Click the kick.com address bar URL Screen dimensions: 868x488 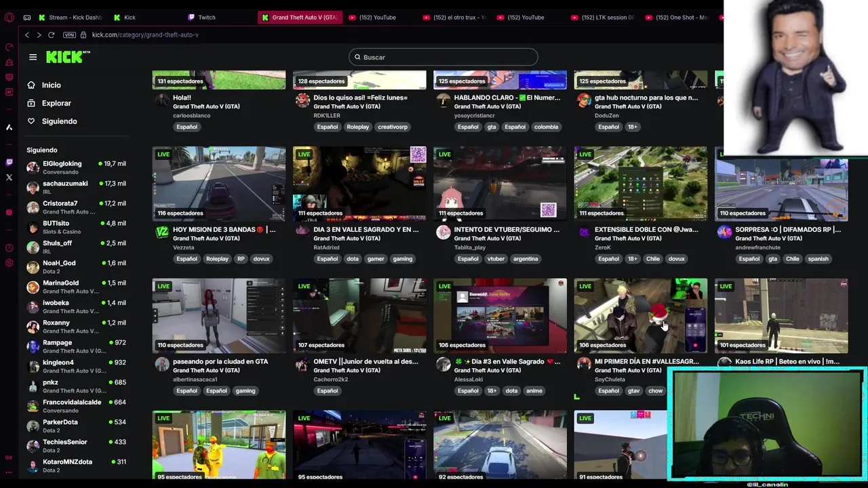145,35
